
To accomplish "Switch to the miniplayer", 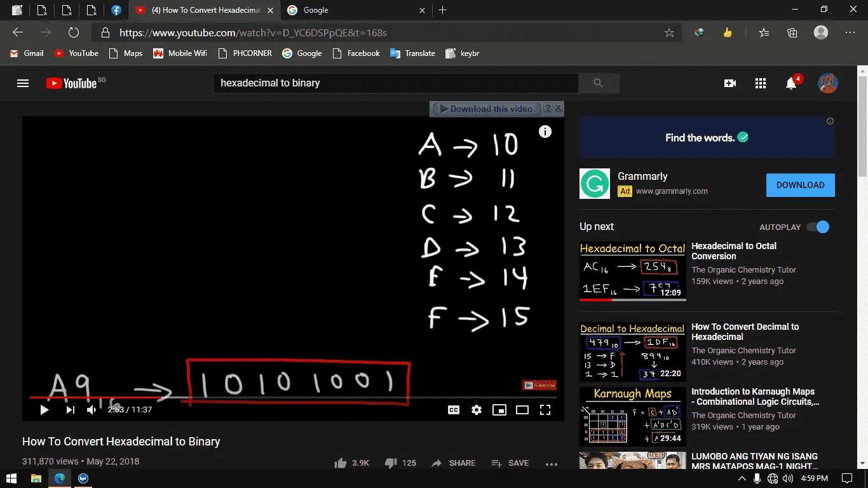I will [499, 410].
